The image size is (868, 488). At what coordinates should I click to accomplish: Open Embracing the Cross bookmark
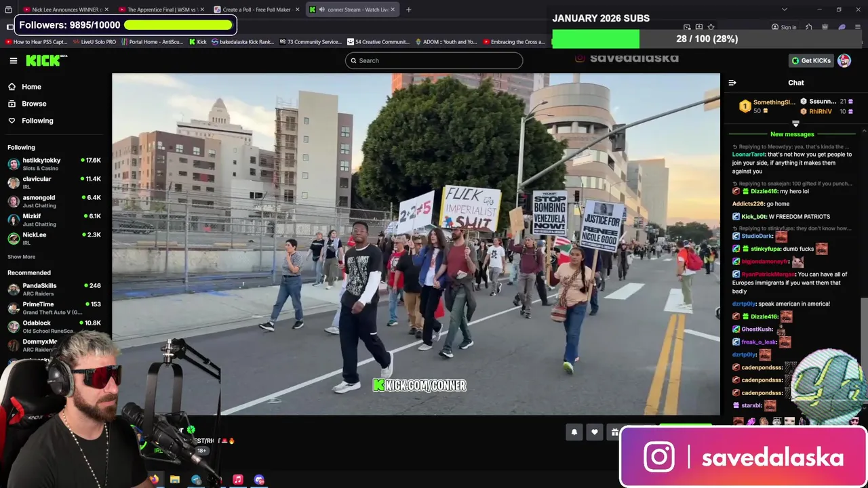tap(514, 42)
